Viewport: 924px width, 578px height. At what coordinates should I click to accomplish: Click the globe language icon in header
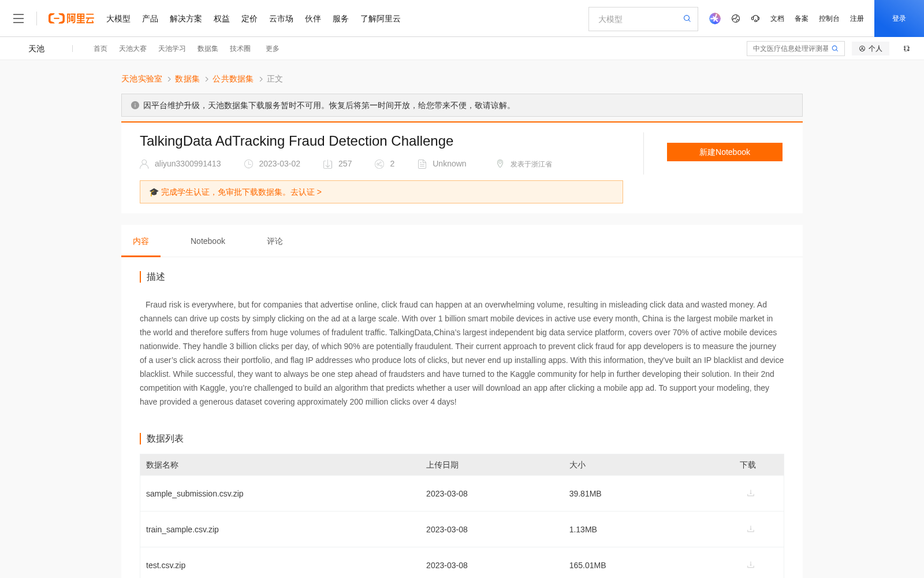click(x=736, y=18)
